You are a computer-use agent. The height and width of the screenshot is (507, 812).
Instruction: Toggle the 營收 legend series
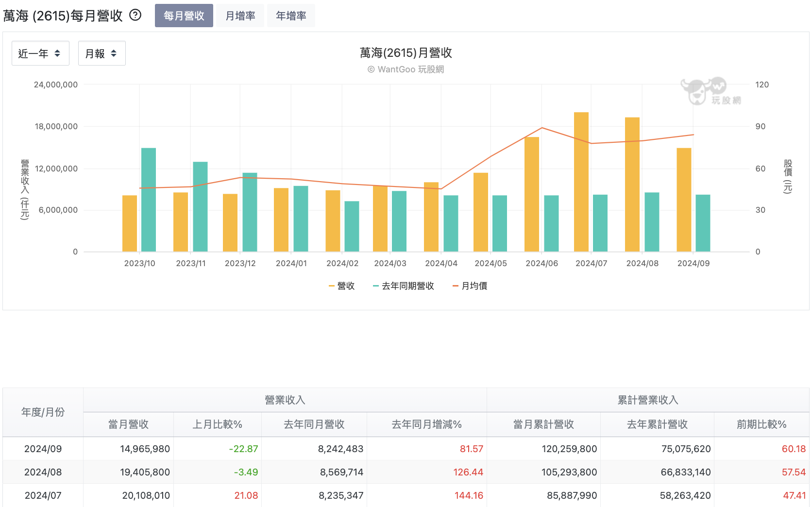tap(342, 286)
